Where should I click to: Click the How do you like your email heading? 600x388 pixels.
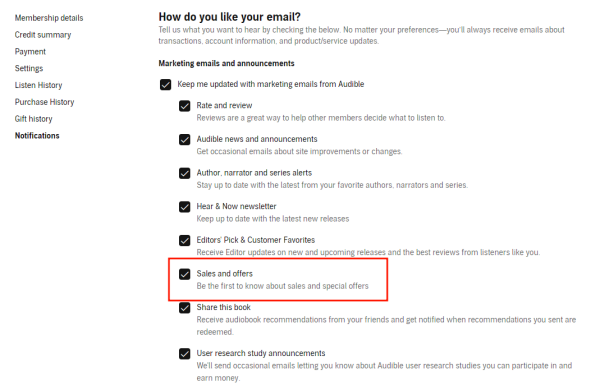pyautogui.click(x=230, y=17)
